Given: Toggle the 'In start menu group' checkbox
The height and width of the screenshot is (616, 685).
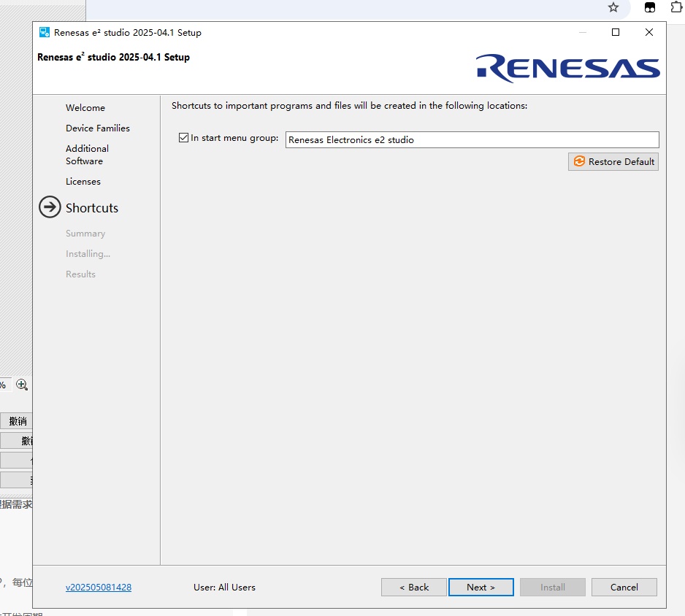Looking at the screenshot, I should click(x=183, y=138).
